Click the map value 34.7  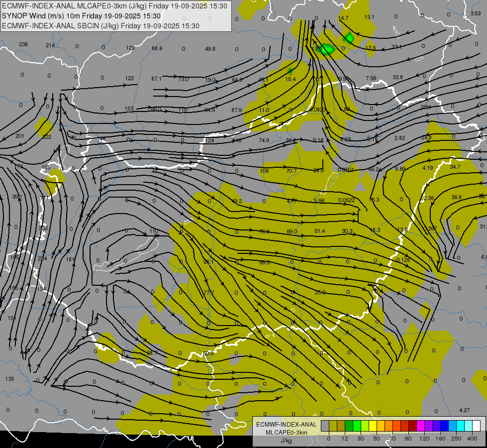(455, 167)
